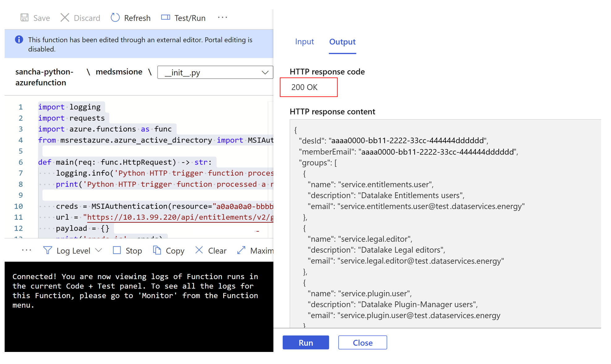Viewport: 611px width, 364px height.
Task: Open the Log Level filter icon
Action: 48,250
